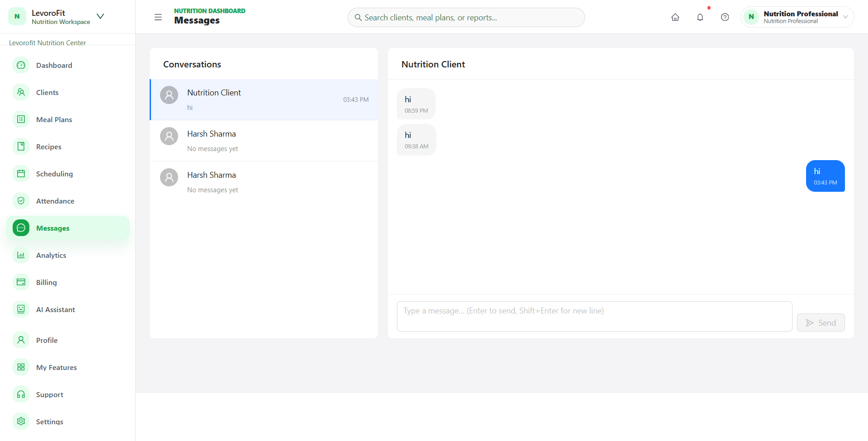
Task: Click the AI Assistant menu label
Action: (x=56, y=309)
